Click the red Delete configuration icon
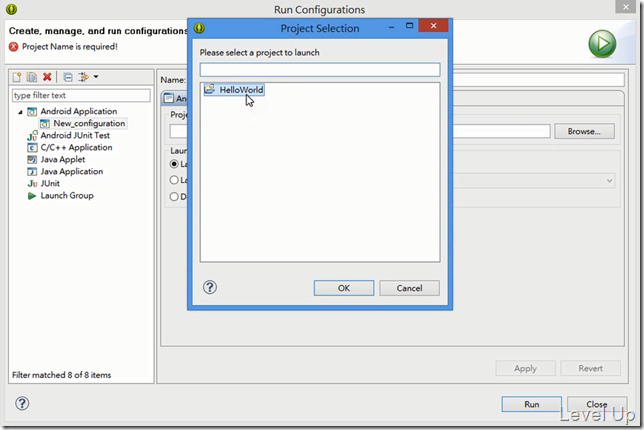 [x=47, y=77]
